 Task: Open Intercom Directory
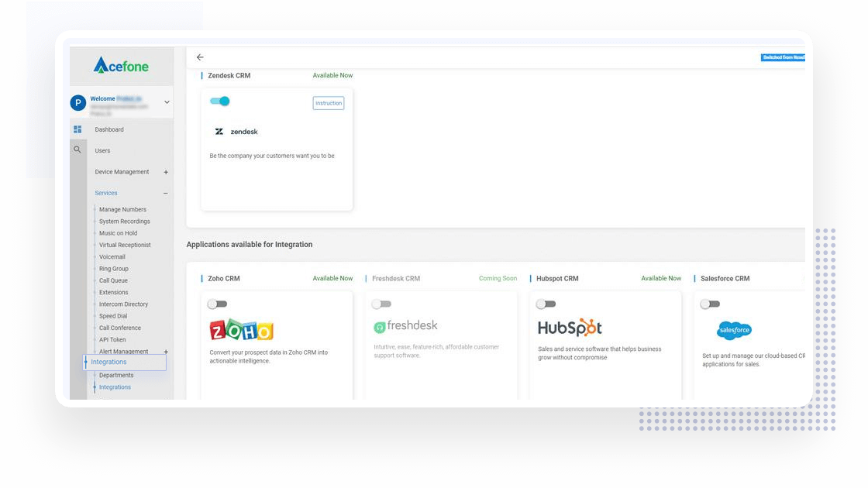(123, 304)
